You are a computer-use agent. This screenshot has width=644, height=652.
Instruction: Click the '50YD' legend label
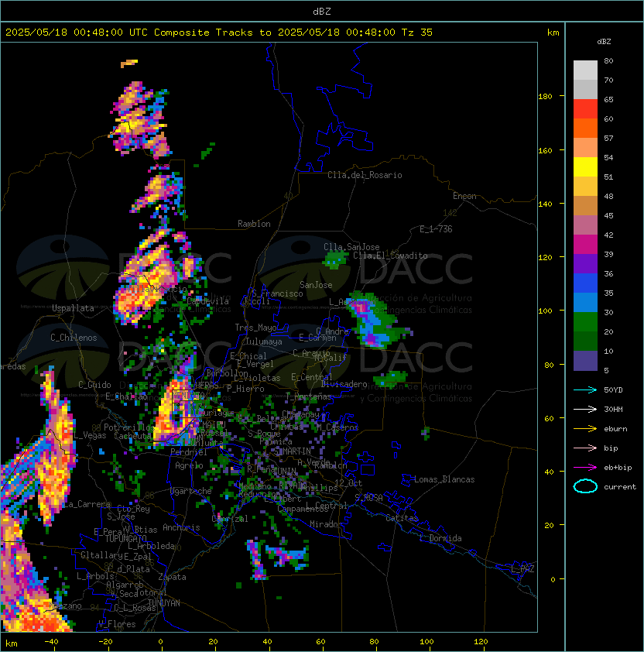click(x=613, y=390)
